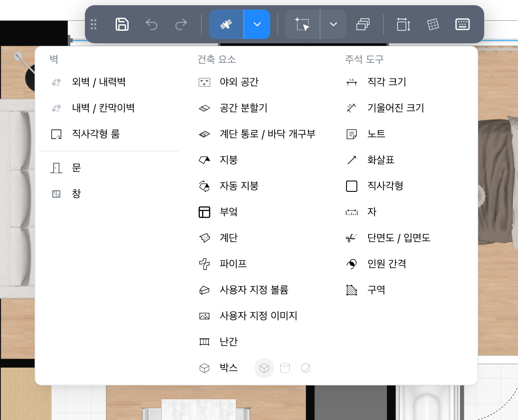Grab the toolbar drag handle dots
This screenshot has height=420, width=518.
94,24
